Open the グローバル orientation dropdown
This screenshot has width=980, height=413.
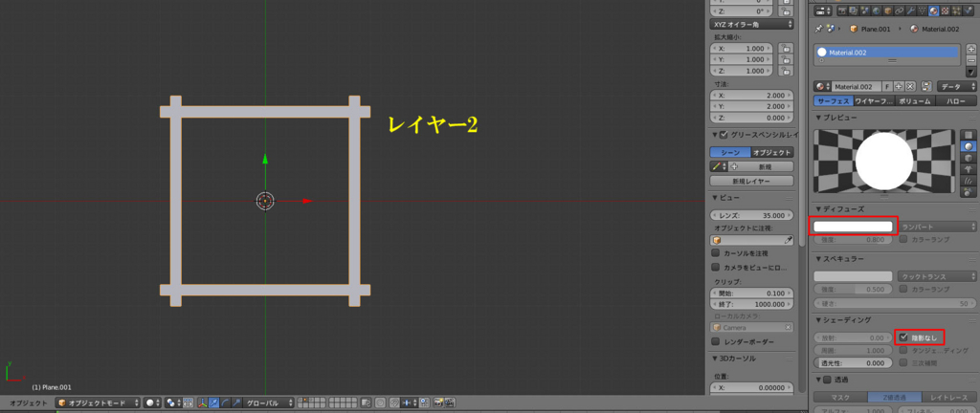click(x=268, y=403)
